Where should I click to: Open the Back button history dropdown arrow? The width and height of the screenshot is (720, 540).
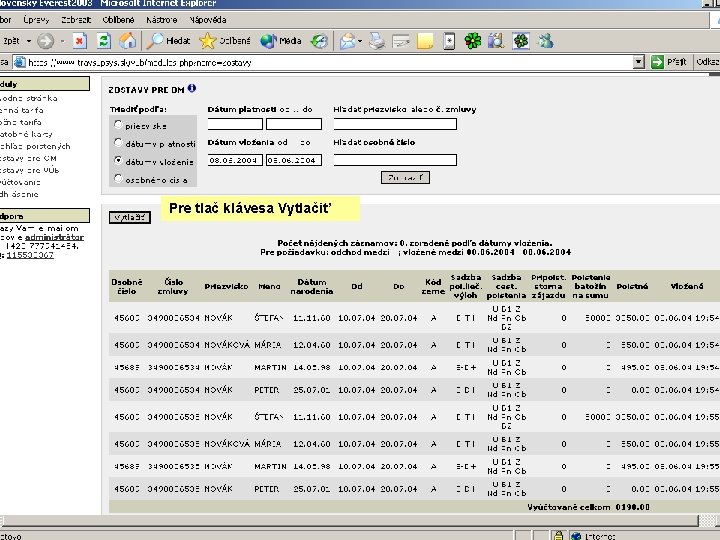(29, 41)
